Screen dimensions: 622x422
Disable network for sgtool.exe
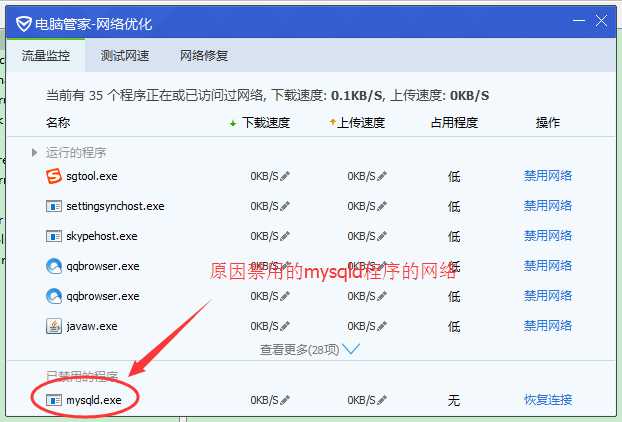coord(548,176)
